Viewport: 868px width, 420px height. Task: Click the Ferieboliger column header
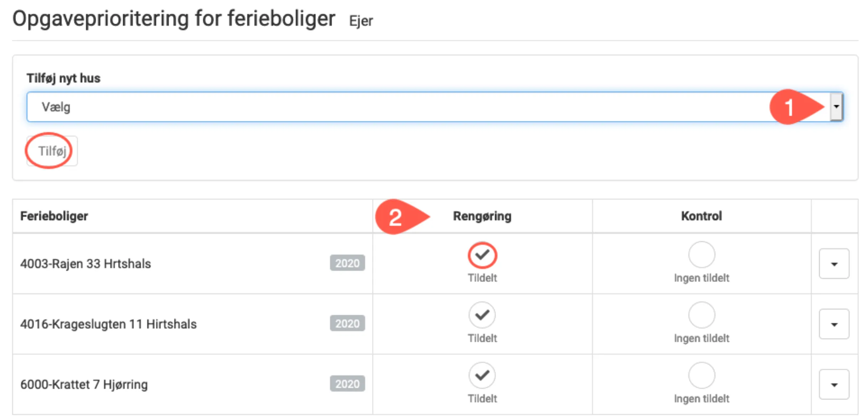point(54,216)
